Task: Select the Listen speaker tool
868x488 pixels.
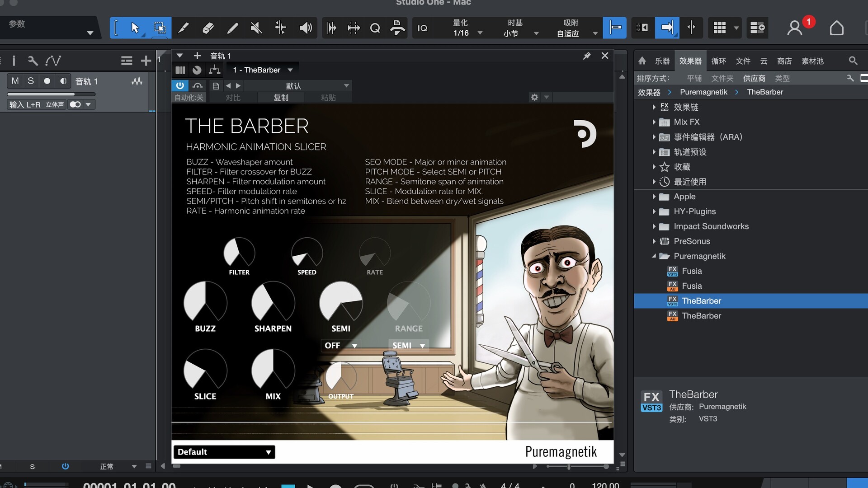Action: pos(306,28)
